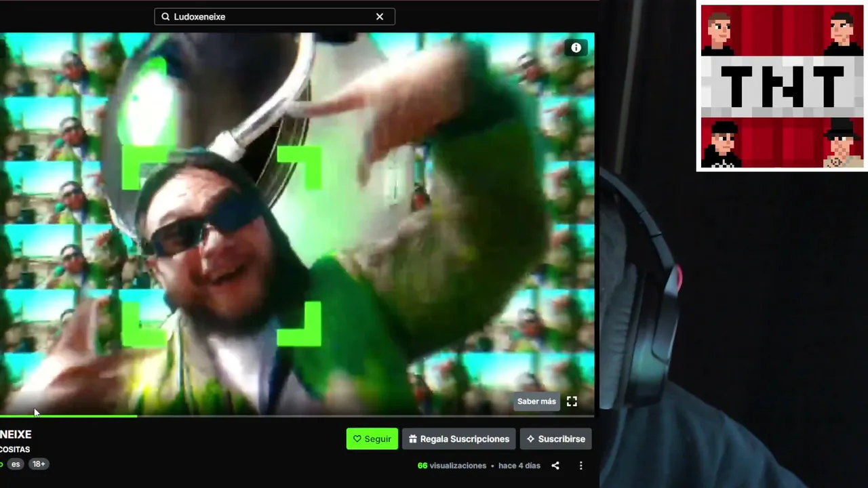Enter fullscreen mode on the video
Screen dimensions: 868x488
572,401
